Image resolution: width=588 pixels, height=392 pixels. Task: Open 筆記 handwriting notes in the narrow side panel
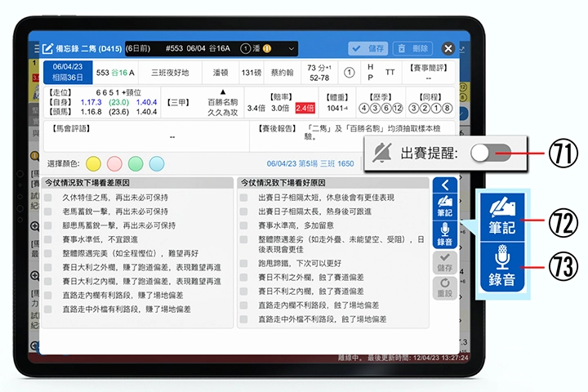click(445, 207)
